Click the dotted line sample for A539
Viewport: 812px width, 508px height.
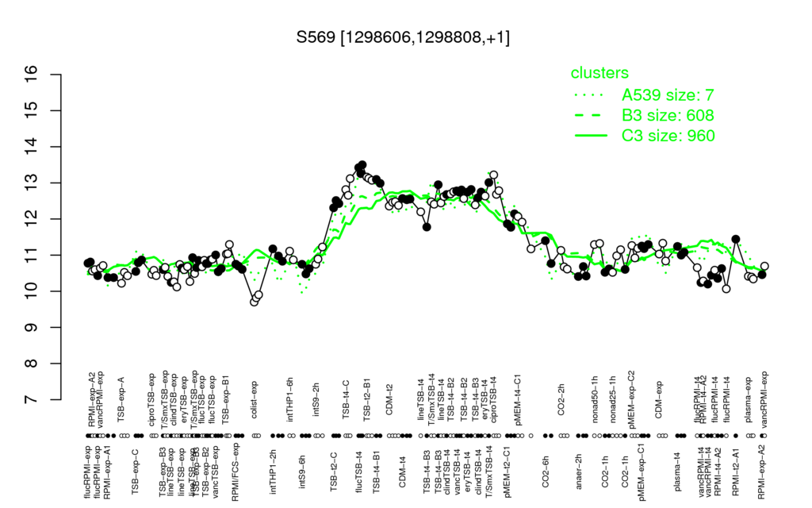coord(589,95)
